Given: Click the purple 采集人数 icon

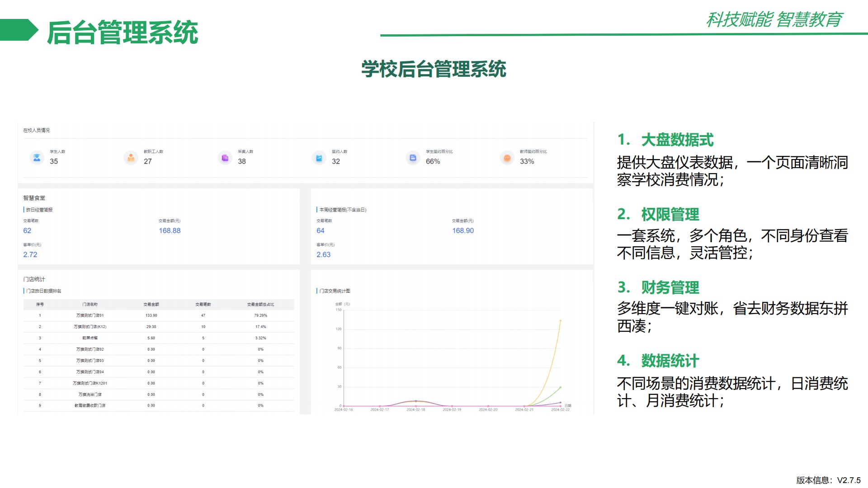Looking at the screenshot, I should coord(225,158).
